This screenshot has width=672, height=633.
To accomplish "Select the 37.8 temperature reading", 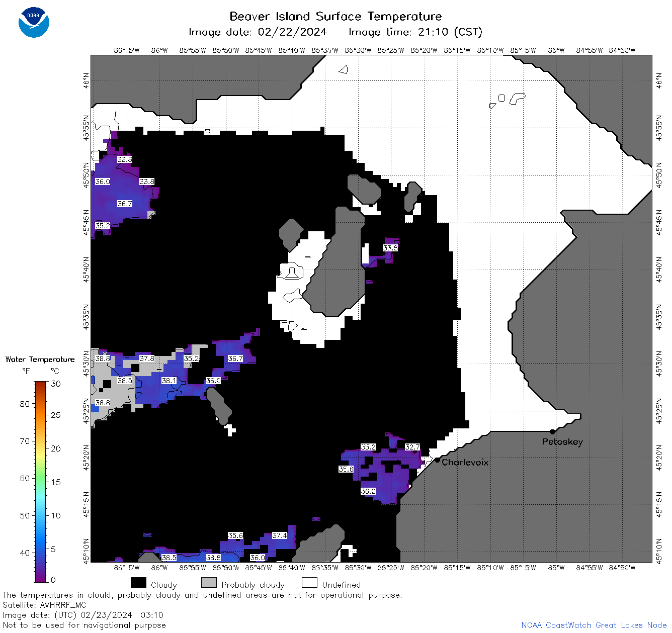I will (147, 358).
